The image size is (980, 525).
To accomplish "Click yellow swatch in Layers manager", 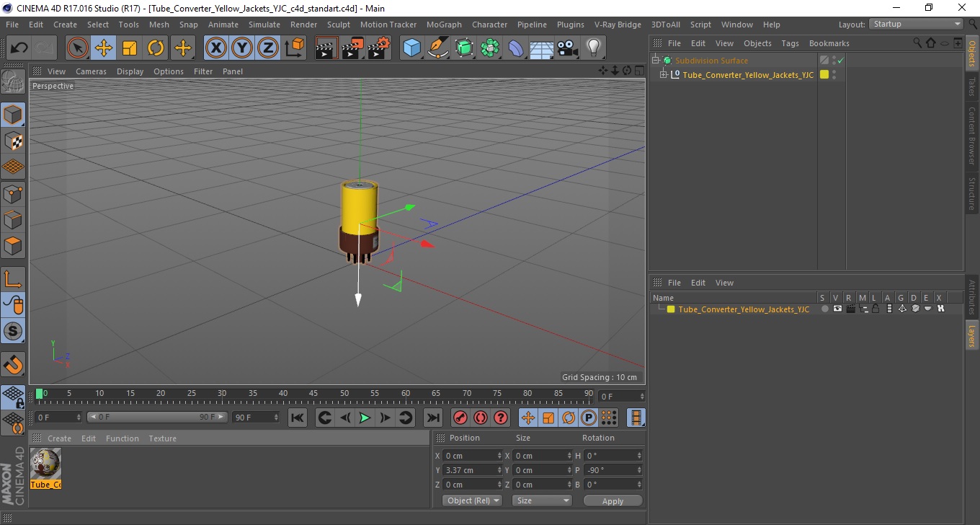I will point(671,309).
